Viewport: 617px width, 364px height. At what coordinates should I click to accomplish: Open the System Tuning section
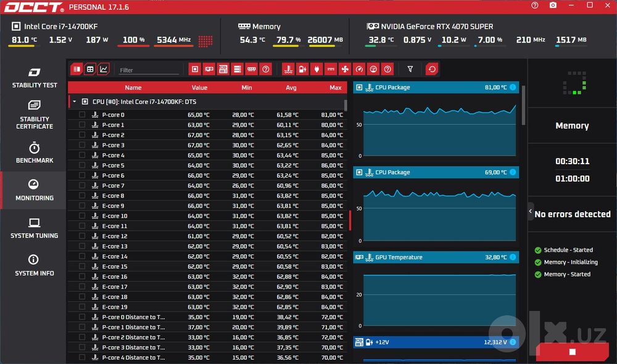click(x=34, y=228)
